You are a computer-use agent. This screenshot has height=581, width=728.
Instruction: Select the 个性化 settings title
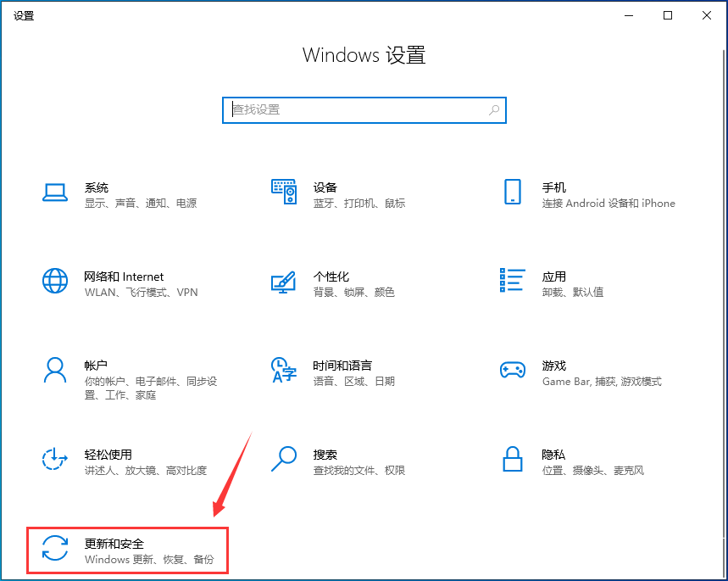coord(331,277)
